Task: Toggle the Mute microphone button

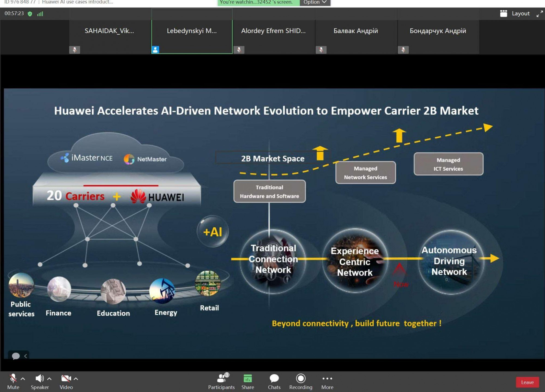Action: (13, 381)
